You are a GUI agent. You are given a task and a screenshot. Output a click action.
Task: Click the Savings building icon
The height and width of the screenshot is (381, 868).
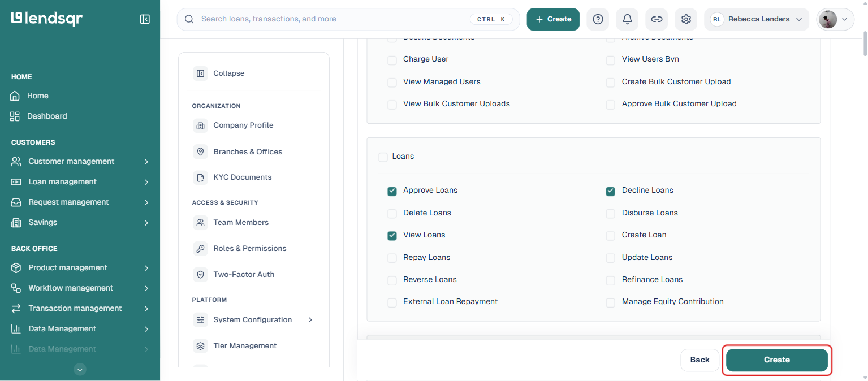coord(16,222)
